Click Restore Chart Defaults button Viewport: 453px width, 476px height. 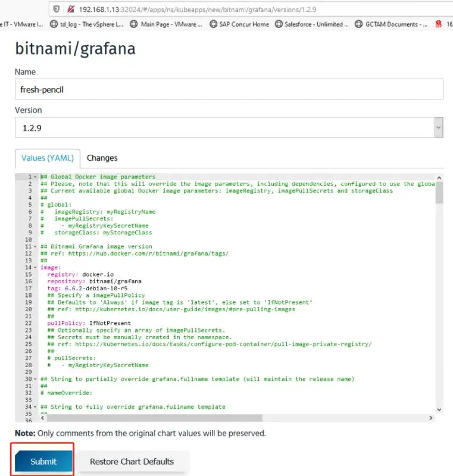[132, 462]
